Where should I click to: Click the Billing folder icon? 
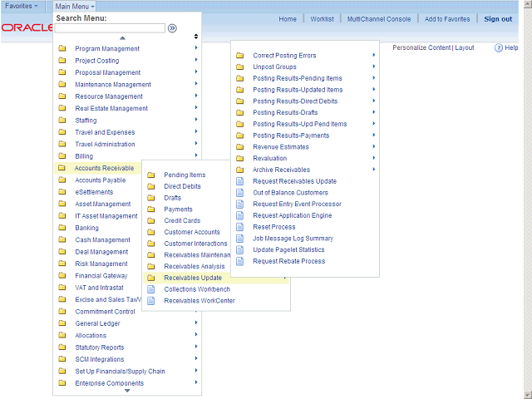62,156
